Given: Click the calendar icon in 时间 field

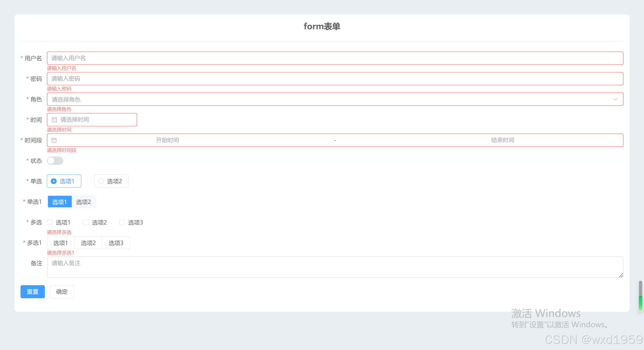Looking at the screenshot, I should point(54,120).
